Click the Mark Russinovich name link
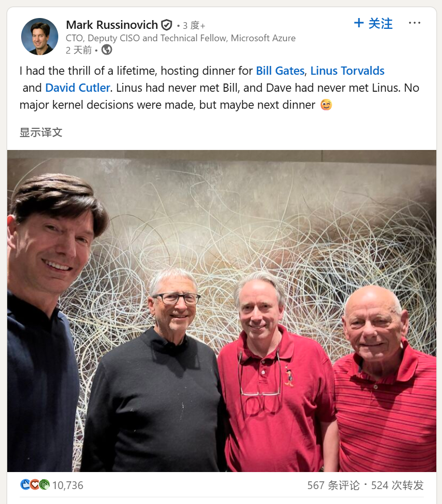The image size is (442, 504). click(112, 25)
